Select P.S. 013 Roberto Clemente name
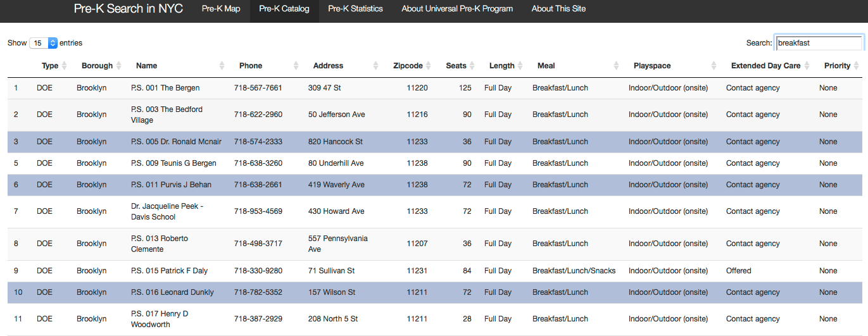The width and height of the screenshot is (868, 336). click(x=160, y=244)
